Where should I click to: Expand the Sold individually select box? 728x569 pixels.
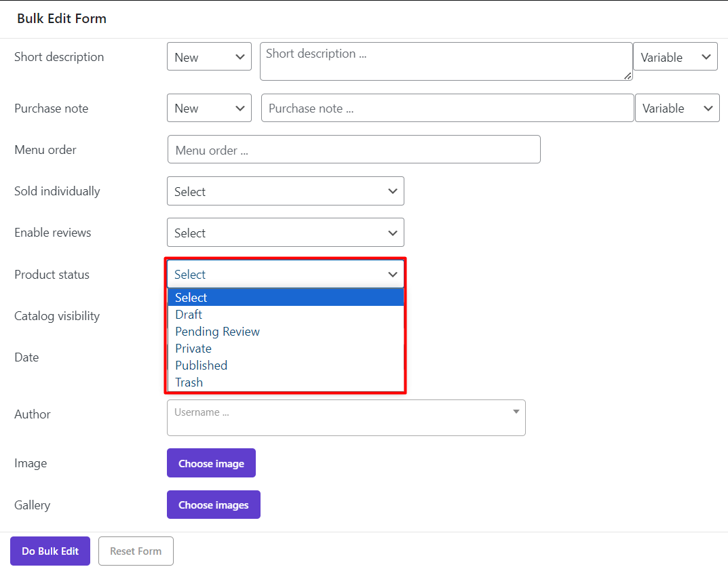click(285, 192)
